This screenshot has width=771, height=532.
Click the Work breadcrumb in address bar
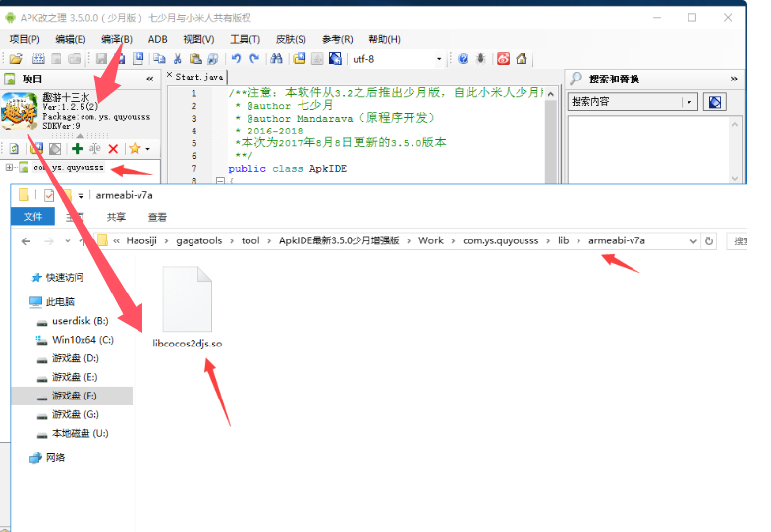tap(431, 240)
